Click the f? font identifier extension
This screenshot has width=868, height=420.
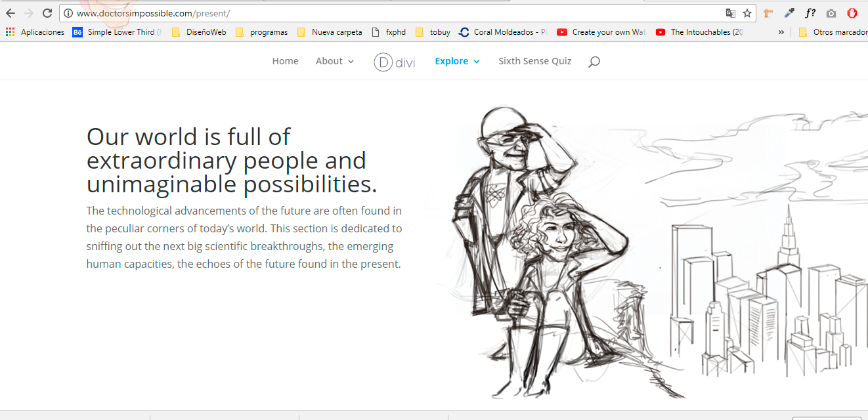point(810,13)
